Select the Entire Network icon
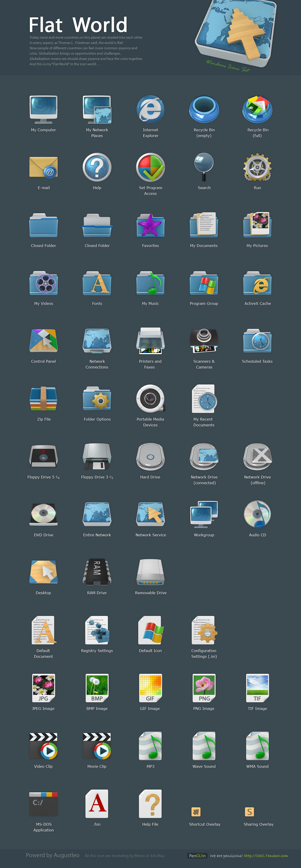This screenshot has height=868, width=301. point(97,514)
